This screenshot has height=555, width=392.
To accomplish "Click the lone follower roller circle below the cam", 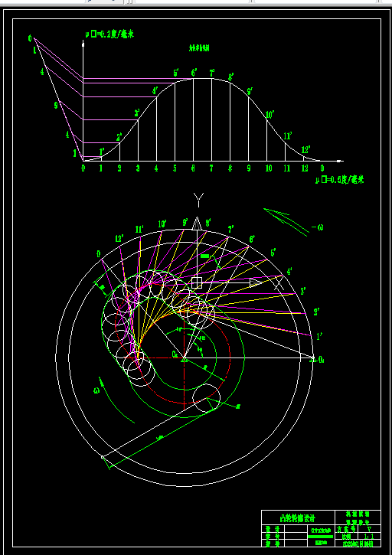I will click(x=207, y=398).
